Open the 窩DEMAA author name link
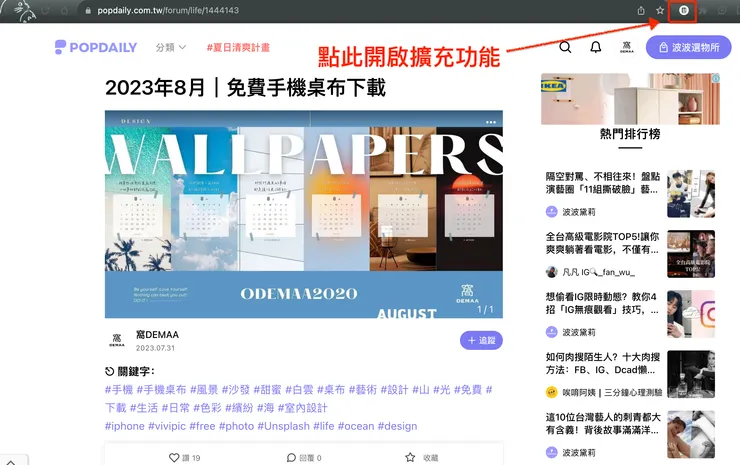This screenshot has width=740, height=465. (157, 335)
